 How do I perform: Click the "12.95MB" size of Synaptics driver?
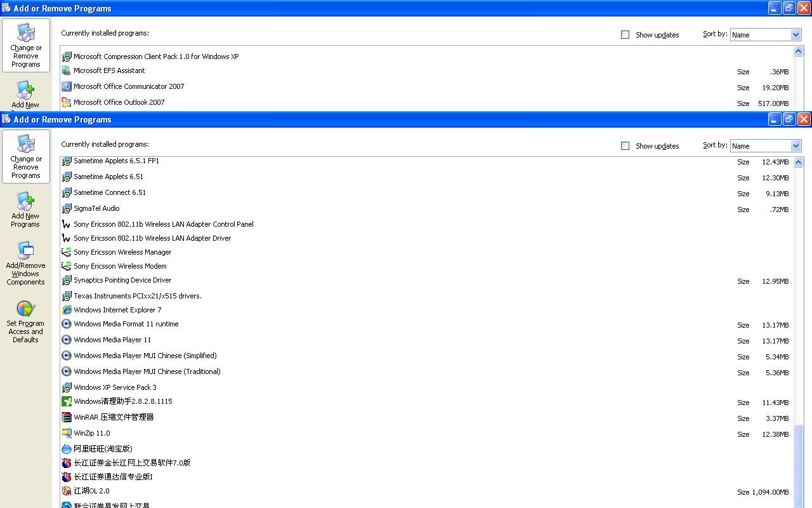point(775,281)
